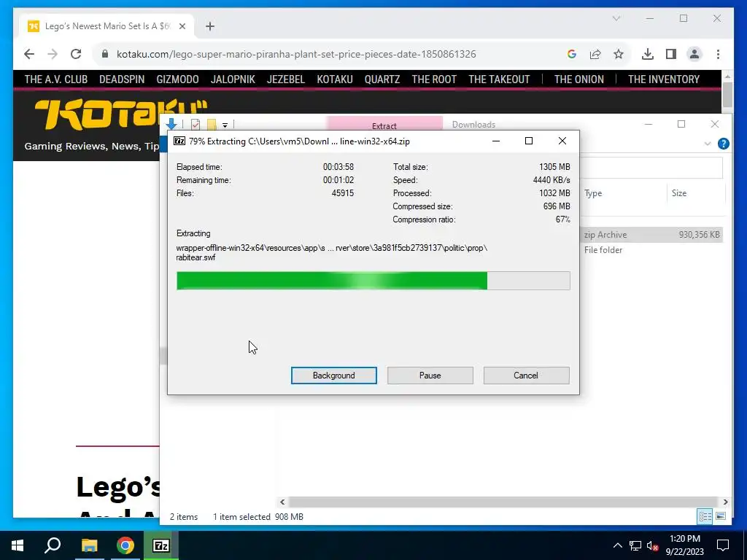Image resolution: width=747 pixels, height=560 pixels.
Task: Click the 7z icon in dialog title
Action: coord(179,141)
